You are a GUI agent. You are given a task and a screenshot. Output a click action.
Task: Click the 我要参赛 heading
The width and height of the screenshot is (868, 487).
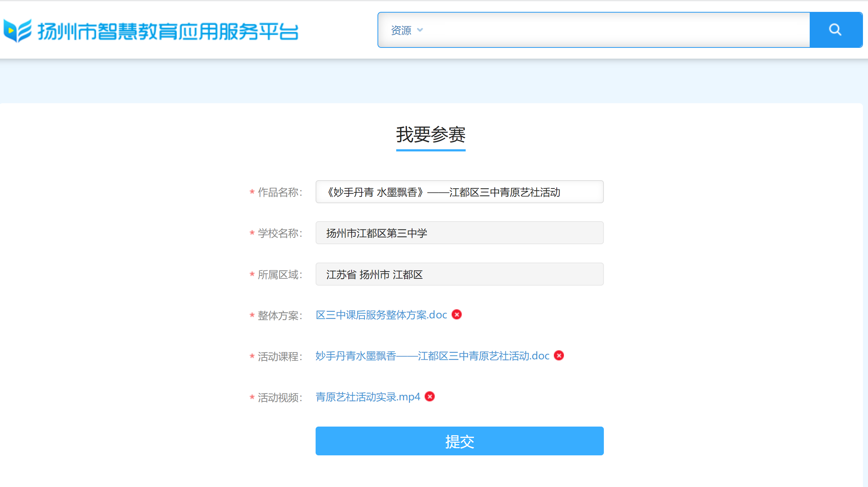[x=431, y=135]
